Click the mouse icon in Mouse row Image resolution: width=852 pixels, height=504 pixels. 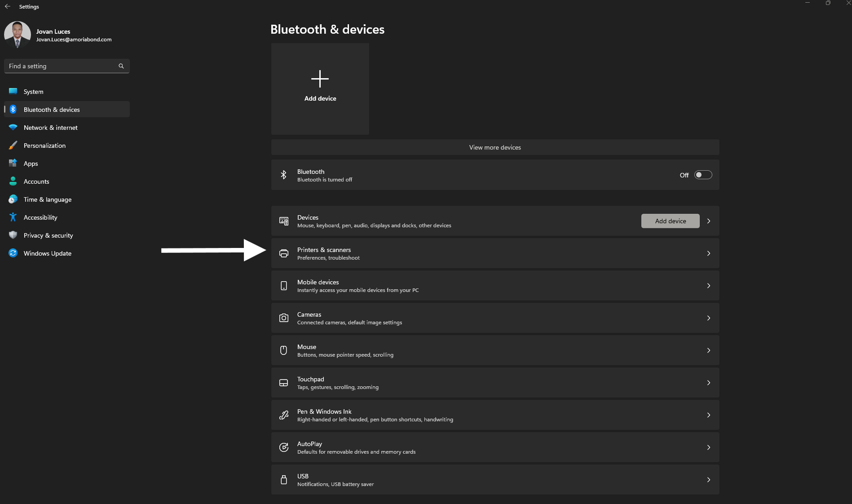(x=284, y=350)
